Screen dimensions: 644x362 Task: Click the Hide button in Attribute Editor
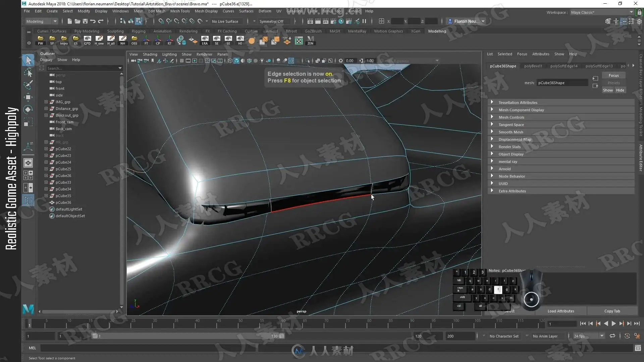[x=620, y=90]
